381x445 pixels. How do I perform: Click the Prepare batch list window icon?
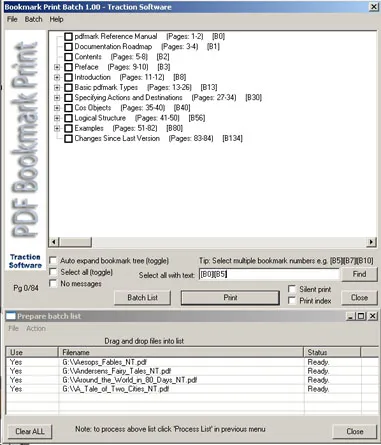pos(11,316)
